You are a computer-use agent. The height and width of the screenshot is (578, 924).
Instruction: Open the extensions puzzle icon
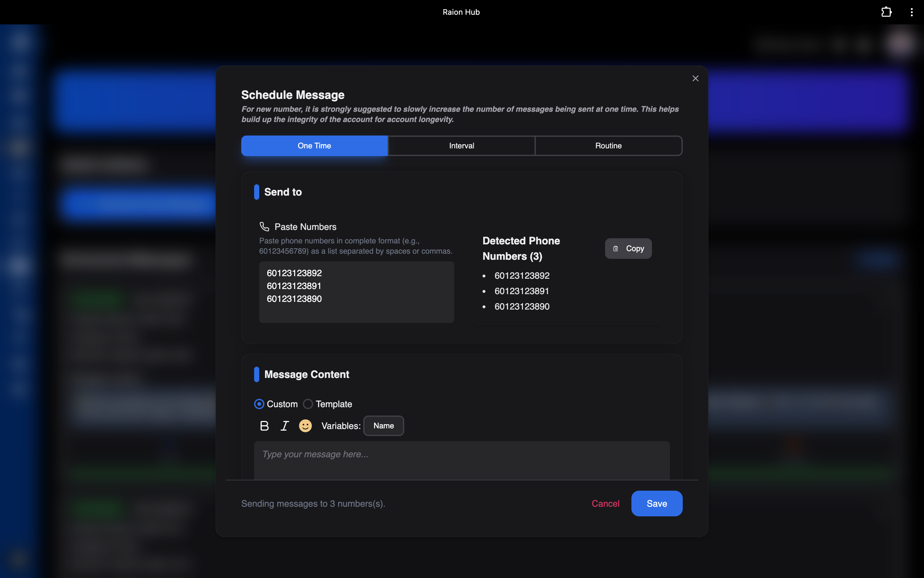[x=886, y=12]
